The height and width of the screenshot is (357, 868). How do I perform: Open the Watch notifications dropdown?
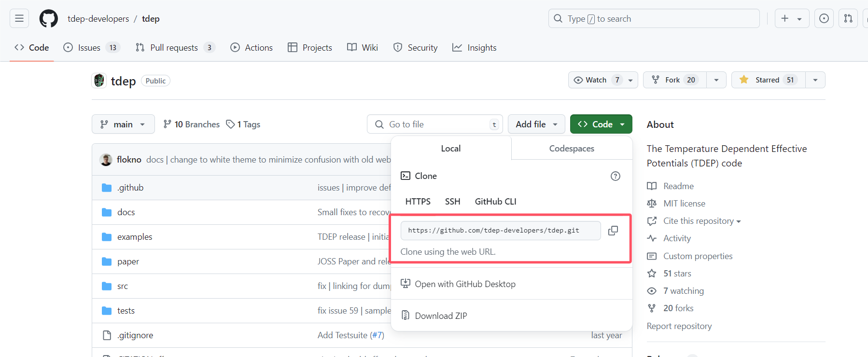(x=603, y=80)
